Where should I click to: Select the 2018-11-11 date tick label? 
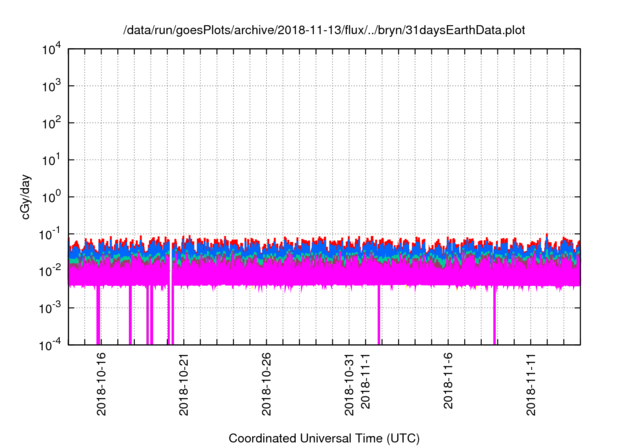tap(532, 384)
